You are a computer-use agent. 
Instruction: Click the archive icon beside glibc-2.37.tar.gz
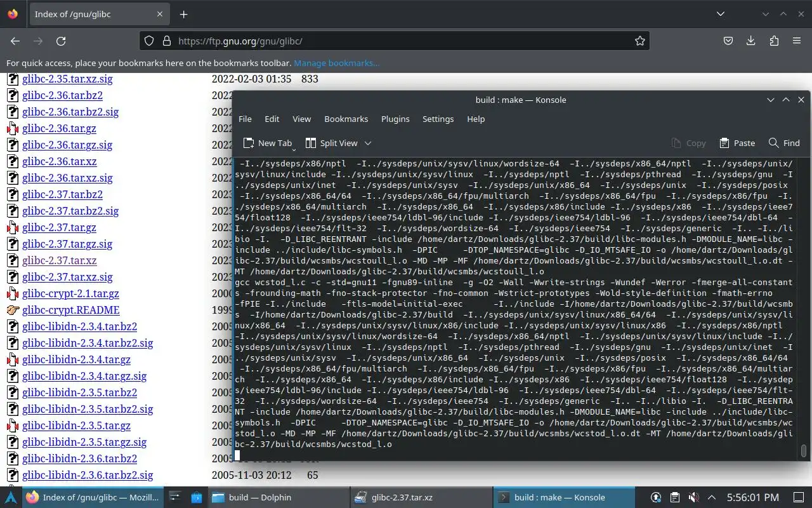click(13, 227)
